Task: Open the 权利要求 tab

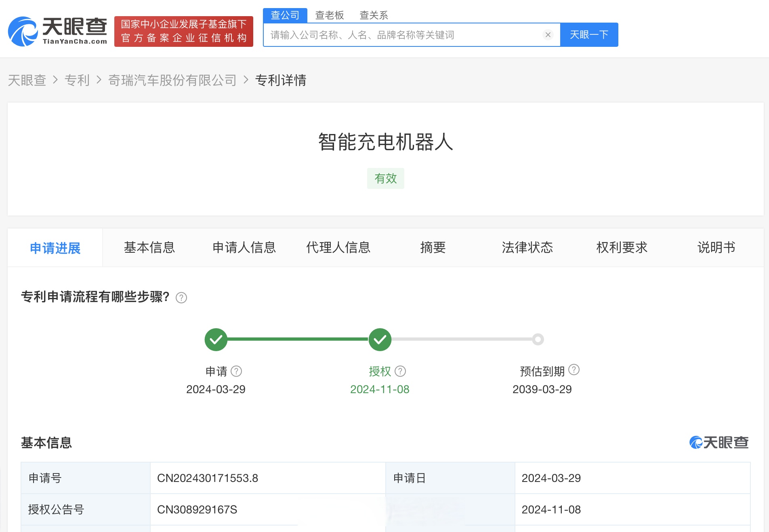Action: (x=621, y=248)
